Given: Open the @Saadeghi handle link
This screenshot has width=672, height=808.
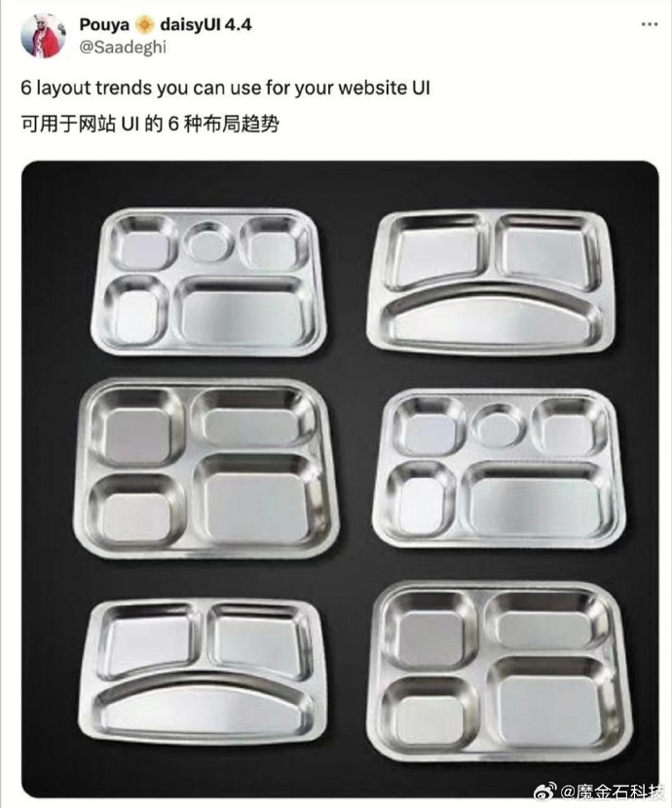Looking at the screenshot, I should coord(123,48).
